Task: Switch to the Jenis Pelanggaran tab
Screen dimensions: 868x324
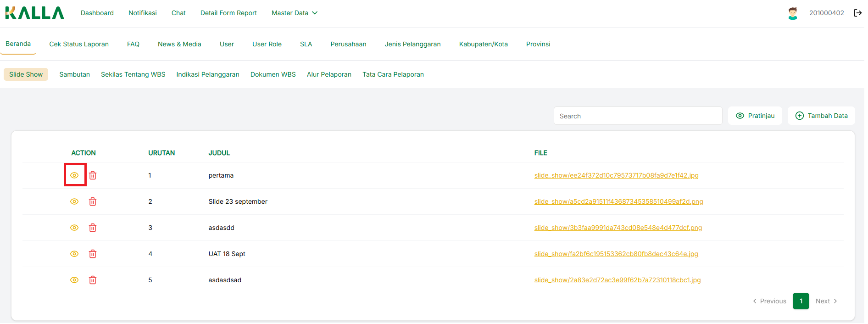Action: click(x=412, y=44)
